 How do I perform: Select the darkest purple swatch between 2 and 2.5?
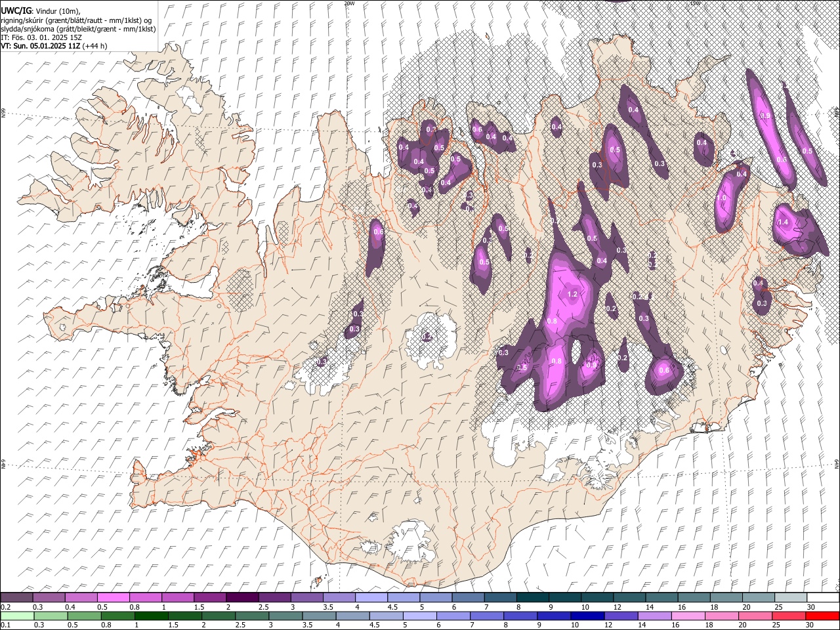point(241,597)
